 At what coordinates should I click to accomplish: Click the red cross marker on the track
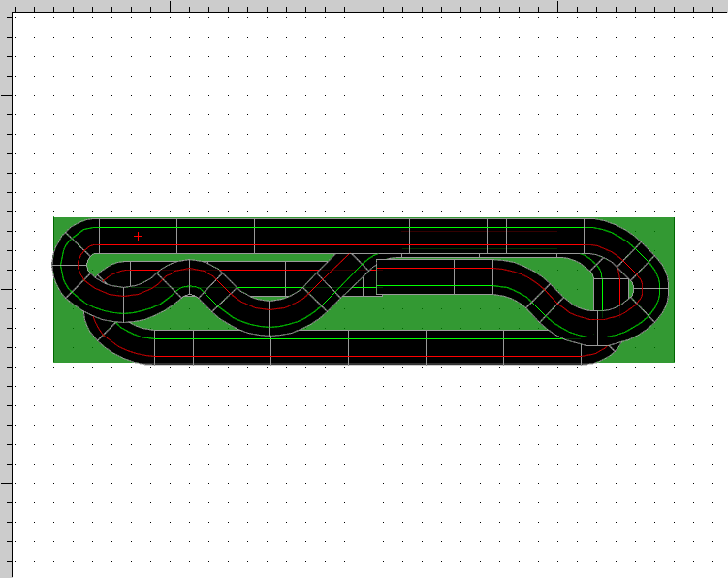click(138, 236)
